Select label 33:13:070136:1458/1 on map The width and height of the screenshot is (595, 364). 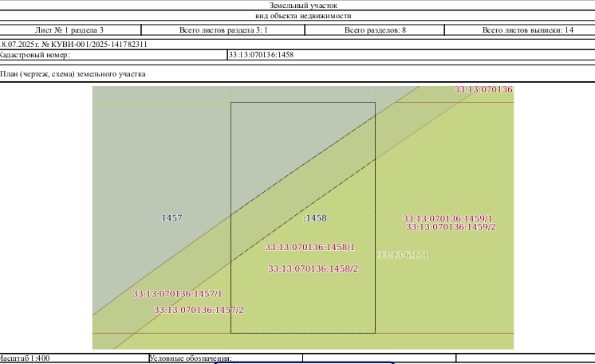point(309,248)
